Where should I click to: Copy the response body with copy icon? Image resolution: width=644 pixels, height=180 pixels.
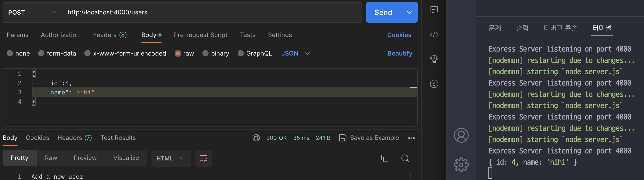[385, 158]
